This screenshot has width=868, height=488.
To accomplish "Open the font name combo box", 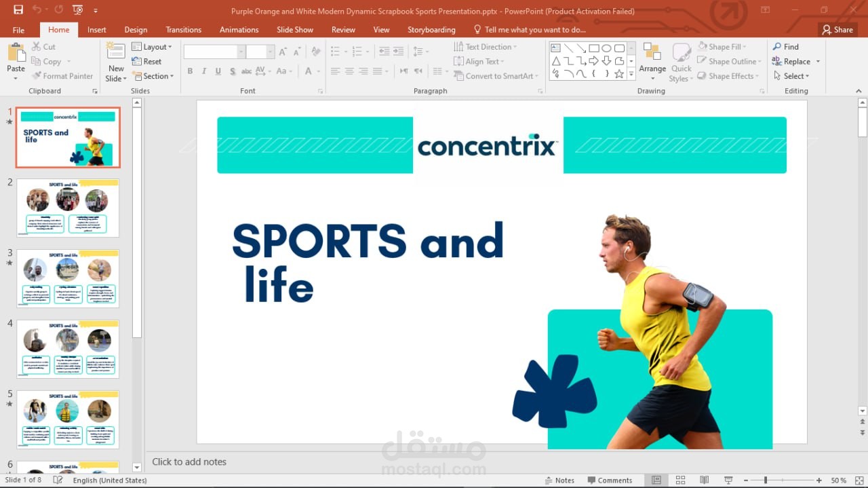I will coord(214,52).
